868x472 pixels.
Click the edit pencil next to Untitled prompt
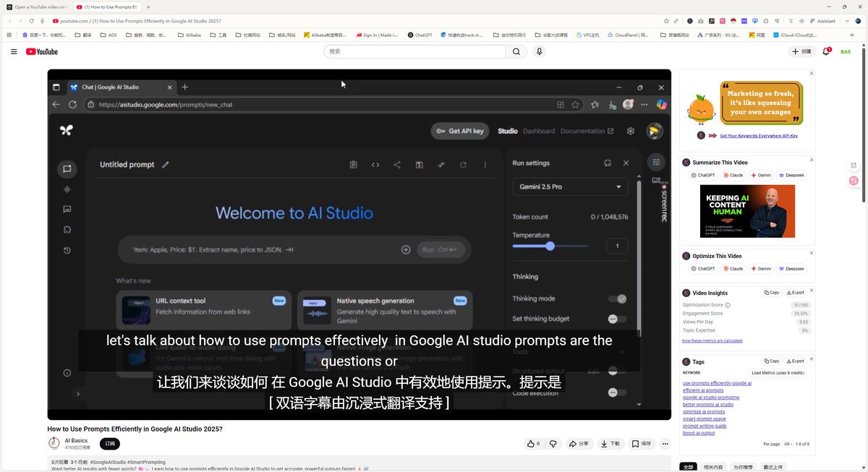pyautogui.click(x=166, y=165)
